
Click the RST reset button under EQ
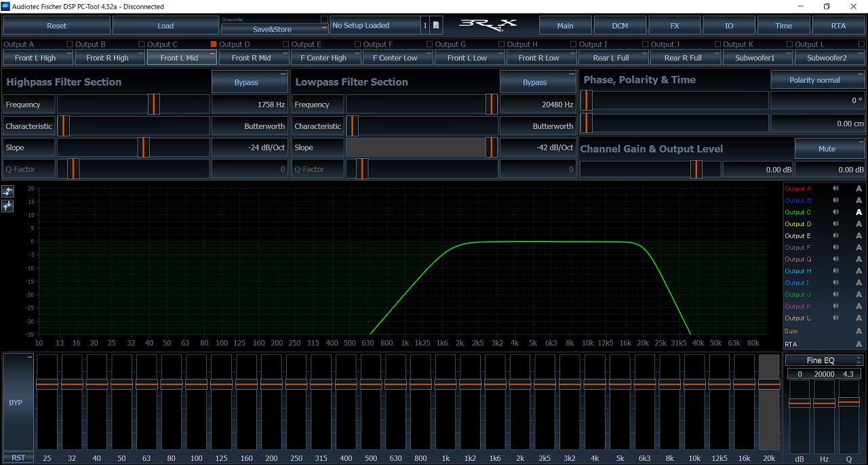[x=18, y=458]
